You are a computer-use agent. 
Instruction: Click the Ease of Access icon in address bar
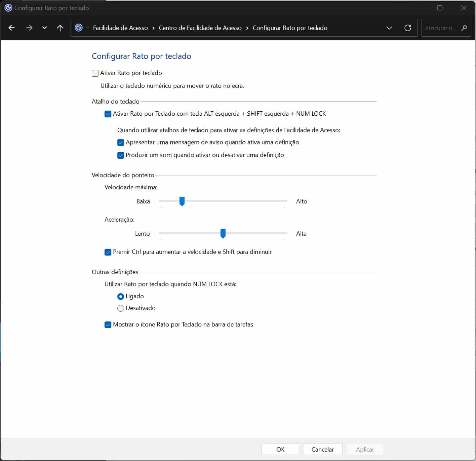(79, 28)
